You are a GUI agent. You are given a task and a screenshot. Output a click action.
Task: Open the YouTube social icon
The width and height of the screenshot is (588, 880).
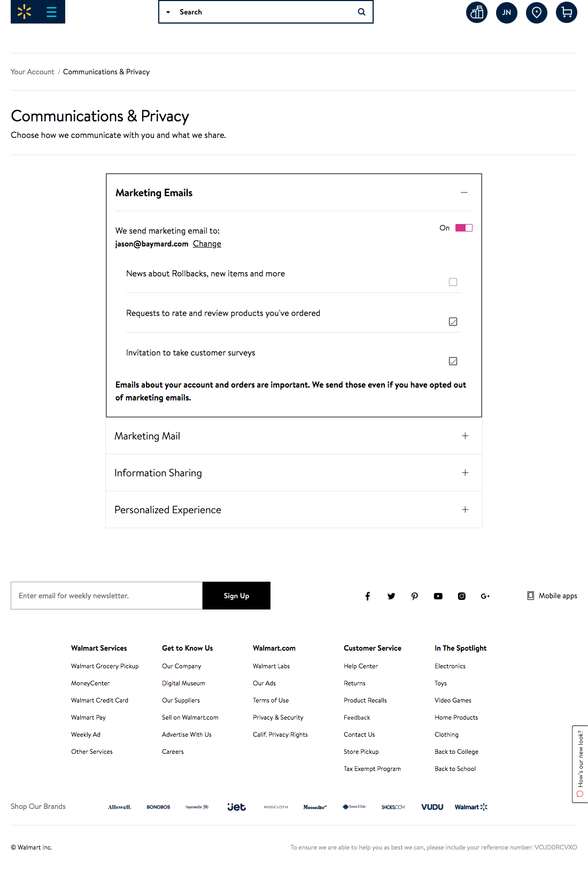tap(438, 596)
